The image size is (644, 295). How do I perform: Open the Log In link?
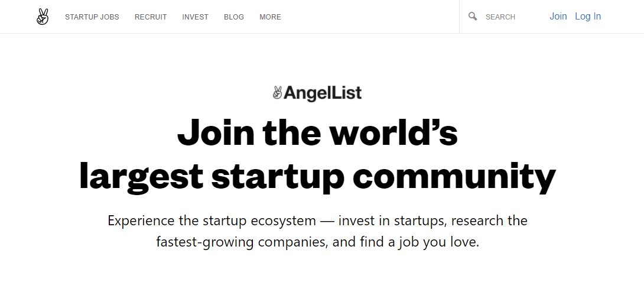point(588,17)
